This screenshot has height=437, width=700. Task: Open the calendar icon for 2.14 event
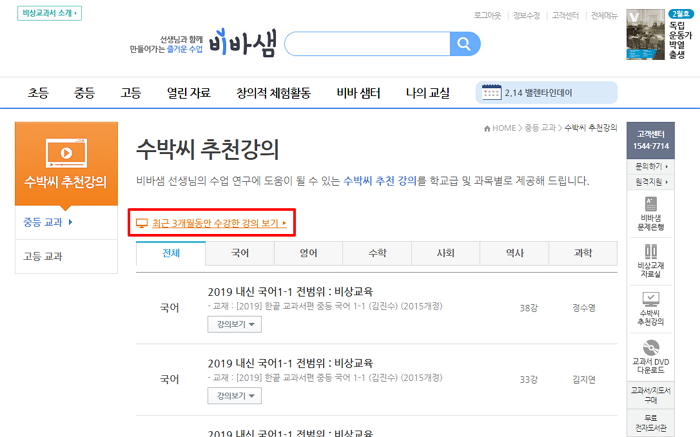pos(492,92)
